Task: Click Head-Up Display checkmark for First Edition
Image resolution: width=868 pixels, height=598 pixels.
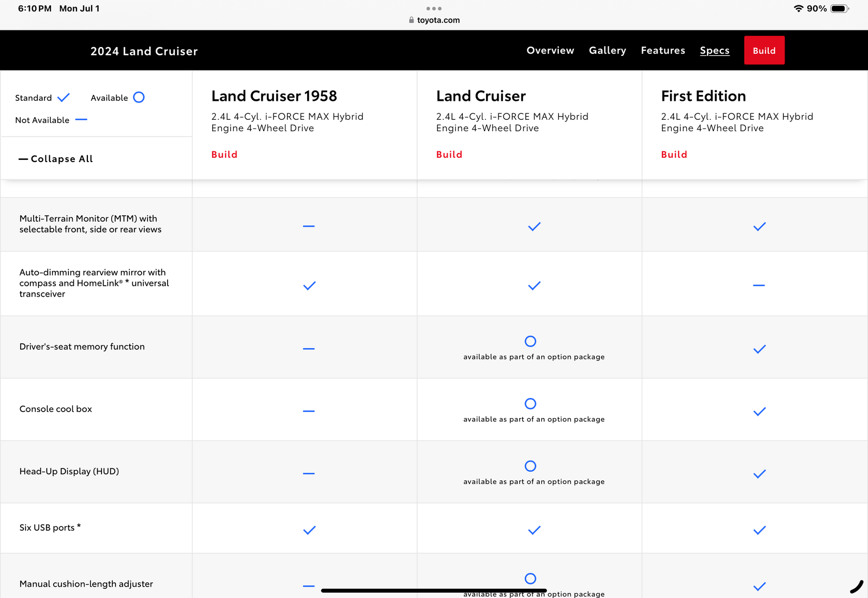Action: [759, 474]
